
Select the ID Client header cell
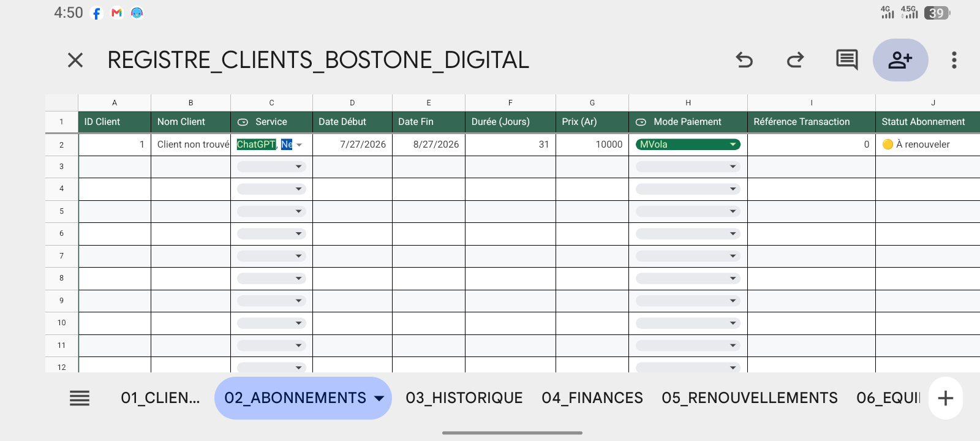(115, 122)
